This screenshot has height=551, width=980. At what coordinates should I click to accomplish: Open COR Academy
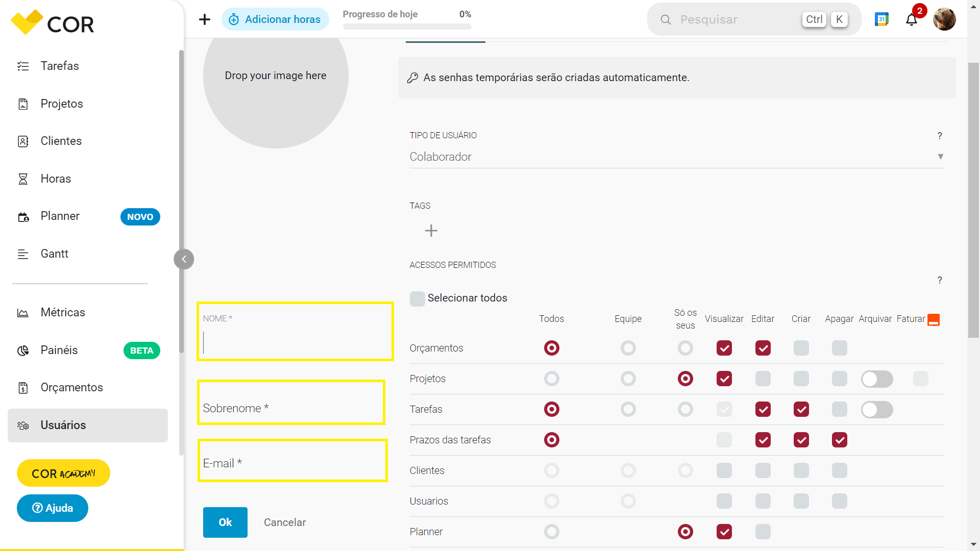[63, 473]
